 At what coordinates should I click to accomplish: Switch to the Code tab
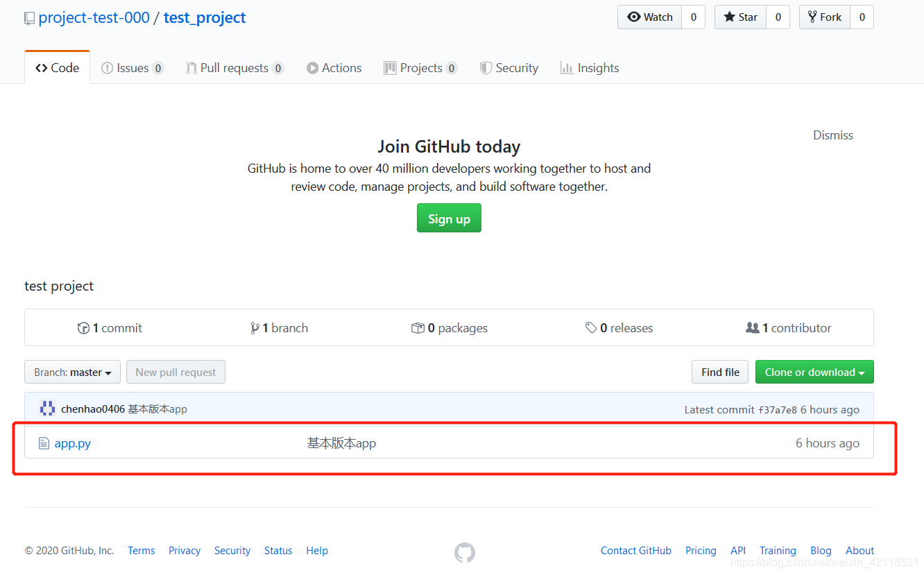pyautogui.click(x=58, y=68)
